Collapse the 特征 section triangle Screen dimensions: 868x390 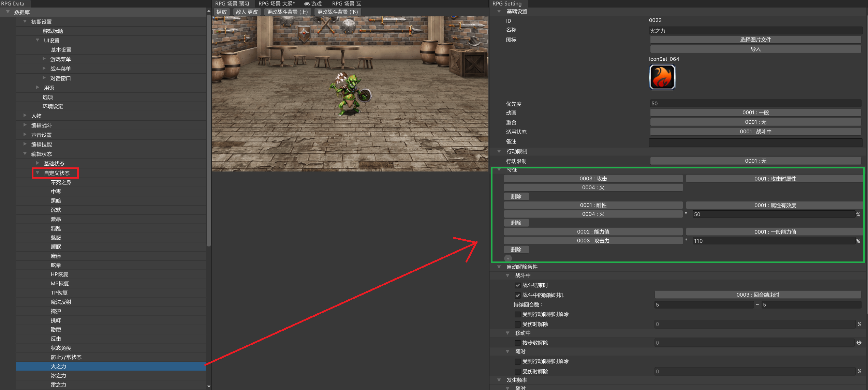[499, 170]
